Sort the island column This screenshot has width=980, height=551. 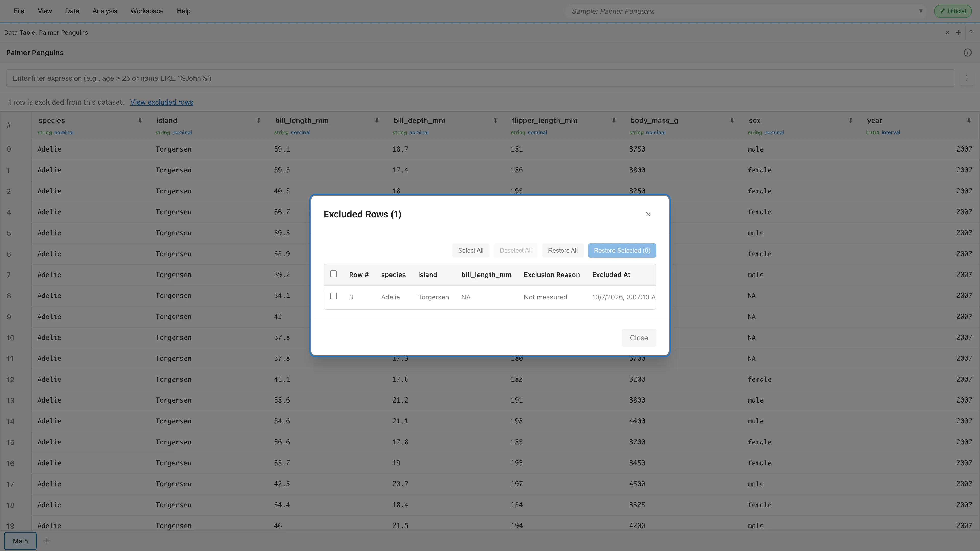(x=258, y=121)
